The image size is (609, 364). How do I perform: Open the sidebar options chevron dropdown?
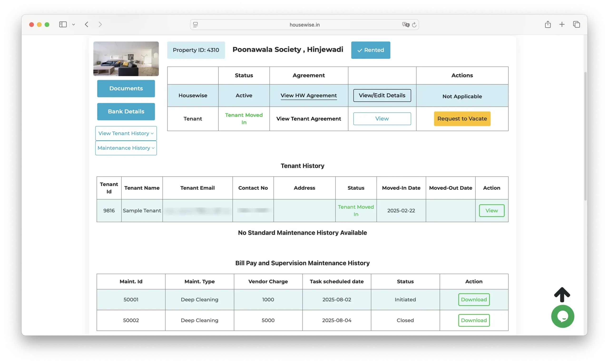(74, 24)
